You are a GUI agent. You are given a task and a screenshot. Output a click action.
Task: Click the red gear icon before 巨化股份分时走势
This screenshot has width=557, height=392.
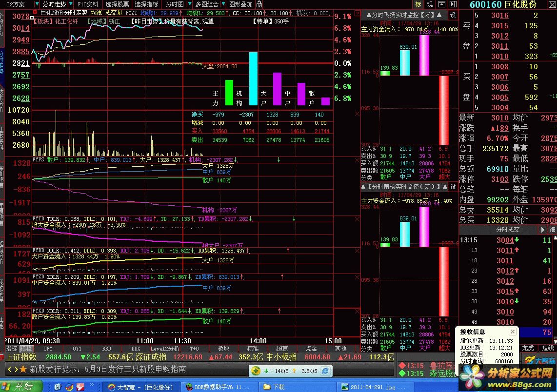pos(35,12)
